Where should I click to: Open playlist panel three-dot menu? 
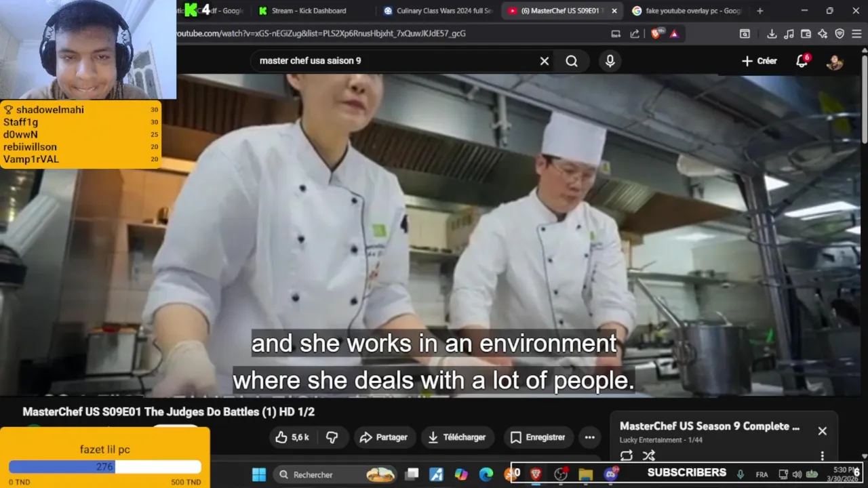pyautogui.click(x=823, y=456)
